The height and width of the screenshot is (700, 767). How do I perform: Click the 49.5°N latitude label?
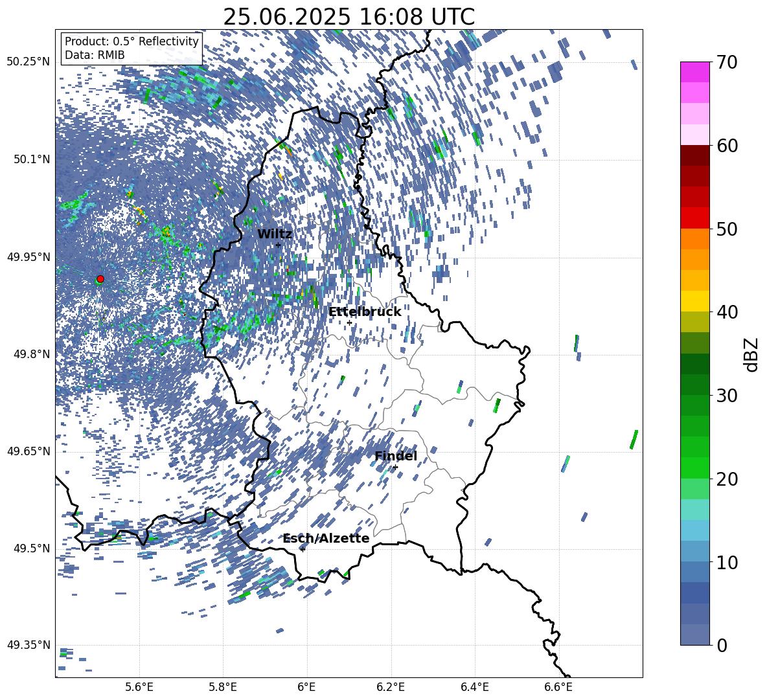pyautogui.click(x=32, y=548)
